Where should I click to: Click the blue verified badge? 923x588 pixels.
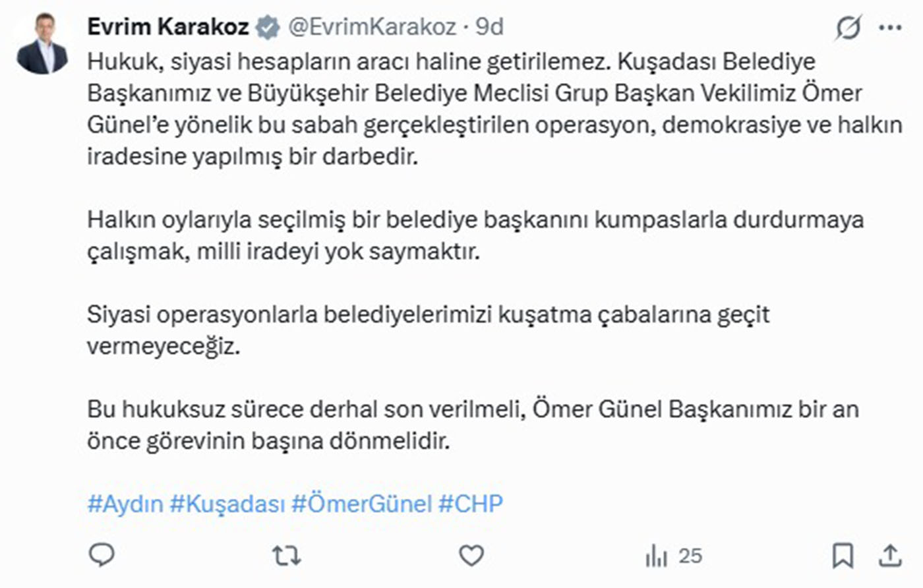coord(267,27)
